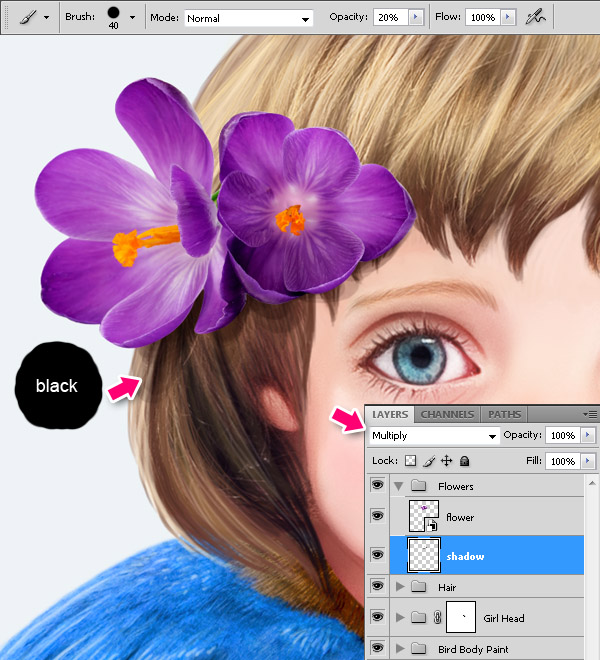Expand the Bird Body Paint group
This screenshot has height=660, width=600.
point(402,649)
